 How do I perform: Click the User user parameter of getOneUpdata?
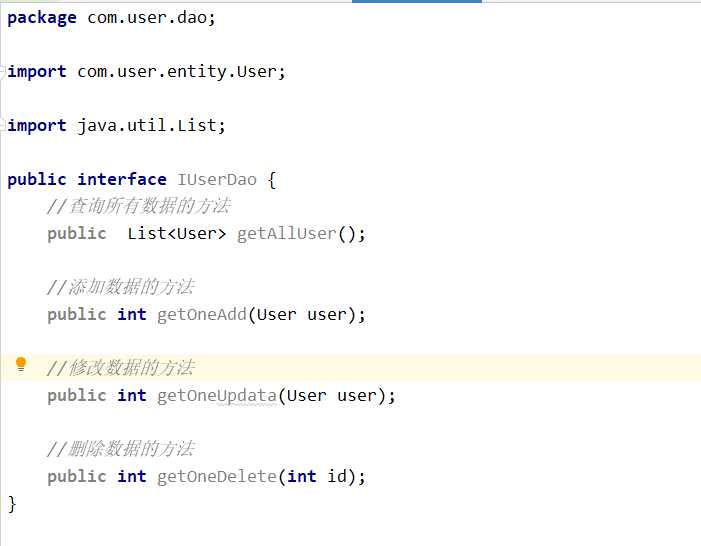[x=331, y=396]
